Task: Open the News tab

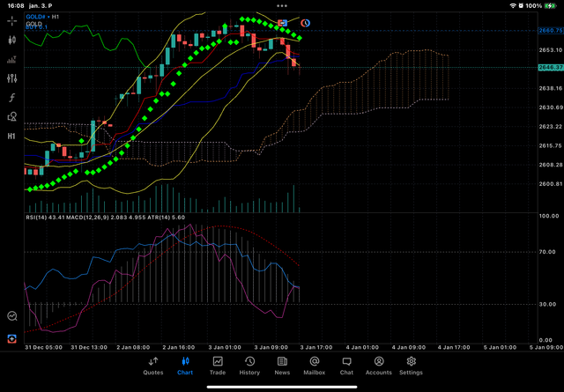Action: click(x=282, y=366)
